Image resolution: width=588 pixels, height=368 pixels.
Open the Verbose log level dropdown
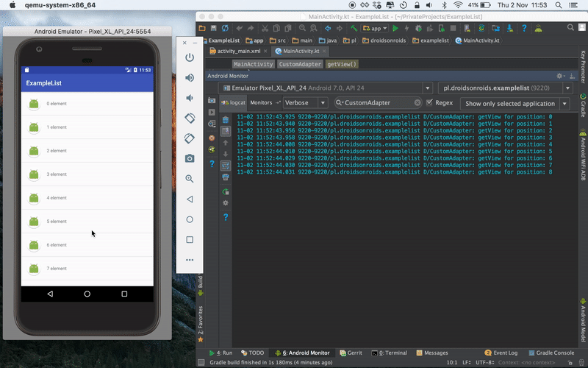click(x=306, y=102)
